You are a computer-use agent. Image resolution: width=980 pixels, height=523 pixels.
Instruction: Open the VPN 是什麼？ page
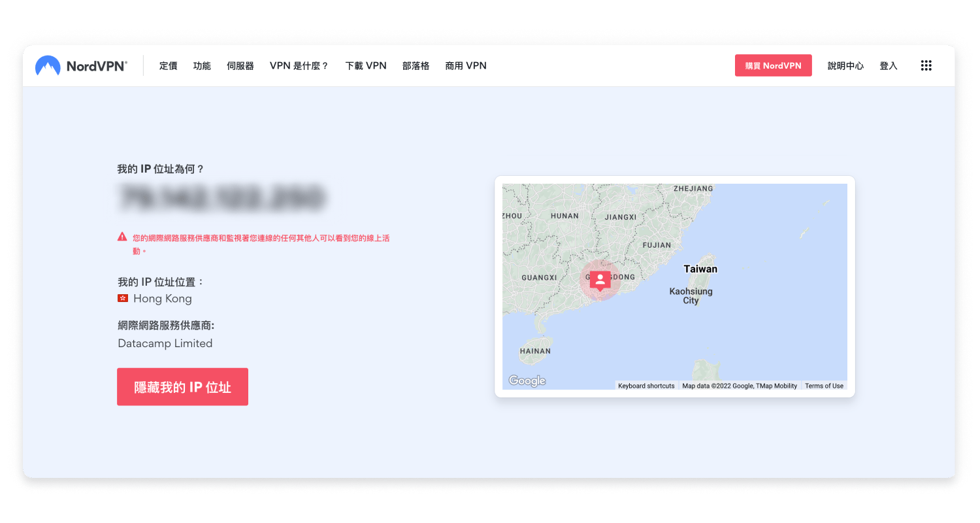(x=299, y=65)
